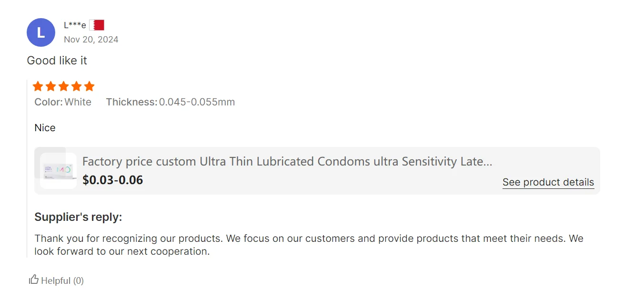
Task: Click the country flag beside the username
Action: [97, 25]
